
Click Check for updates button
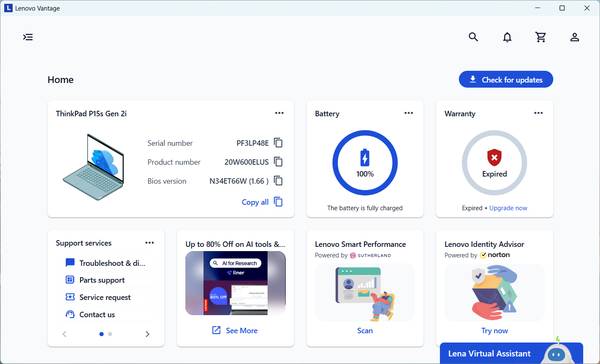[506, 80]
